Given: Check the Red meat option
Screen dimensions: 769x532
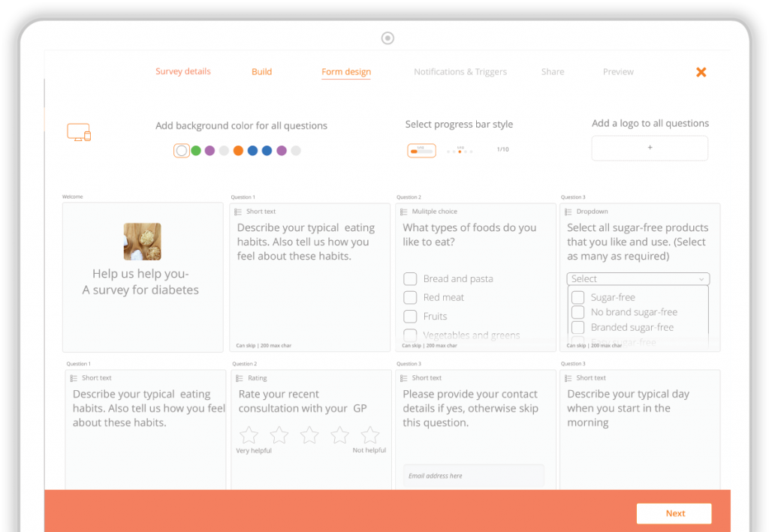Looking at the screenshot, I should pos(410,297).
